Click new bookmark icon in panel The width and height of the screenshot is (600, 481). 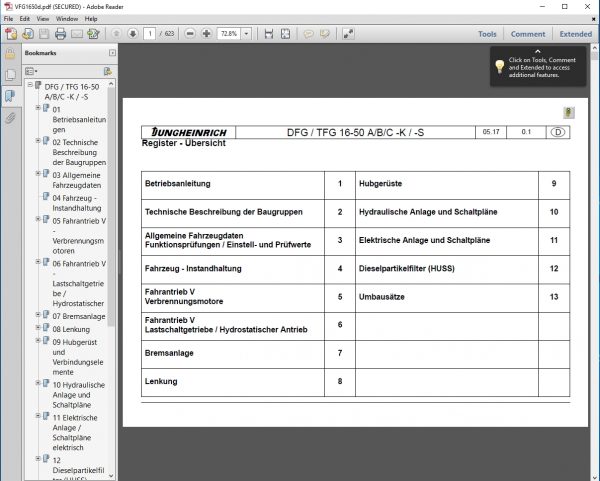(108, 71)
